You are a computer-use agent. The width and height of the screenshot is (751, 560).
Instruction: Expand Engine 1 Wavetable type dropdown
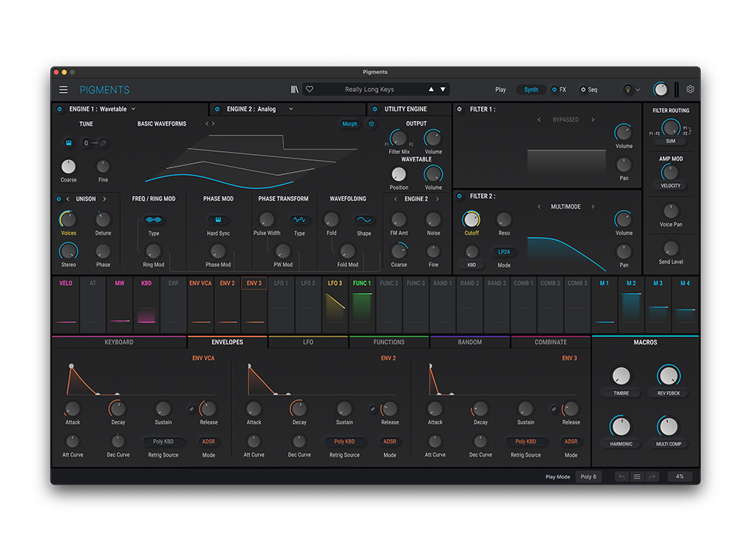coord(134,109)
